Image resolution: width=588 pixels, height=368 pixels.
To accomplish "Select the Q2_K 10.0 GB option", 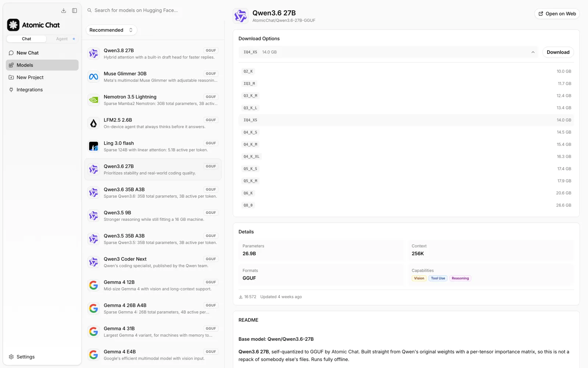I will [x=406, y=71].
